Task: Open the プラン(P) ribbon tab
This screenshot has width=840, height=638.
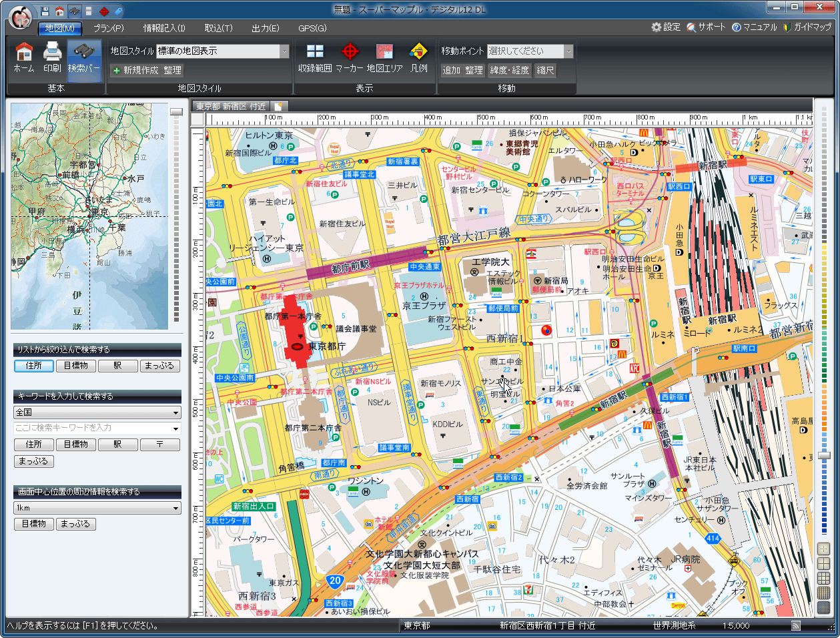Action: [109, 28]
